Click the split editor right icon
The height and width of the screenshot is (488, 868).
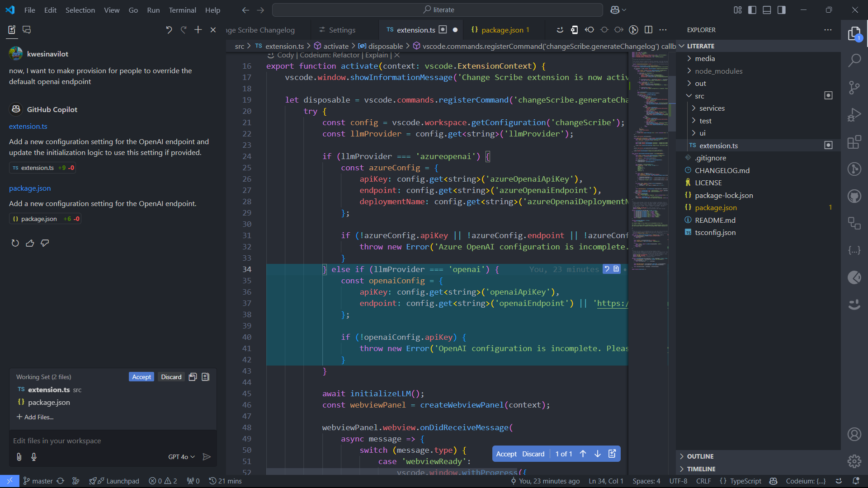coord(648,30)
